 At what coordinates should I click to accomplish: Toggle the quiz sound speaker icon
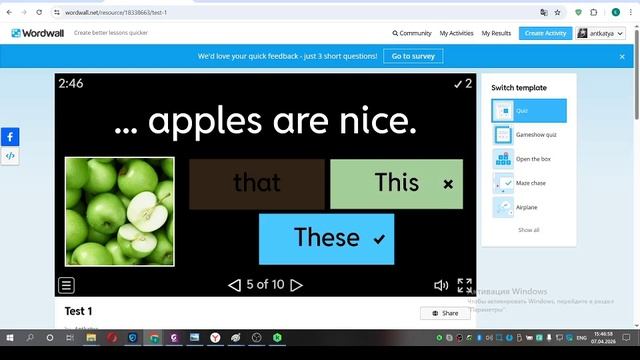[441, 285]
